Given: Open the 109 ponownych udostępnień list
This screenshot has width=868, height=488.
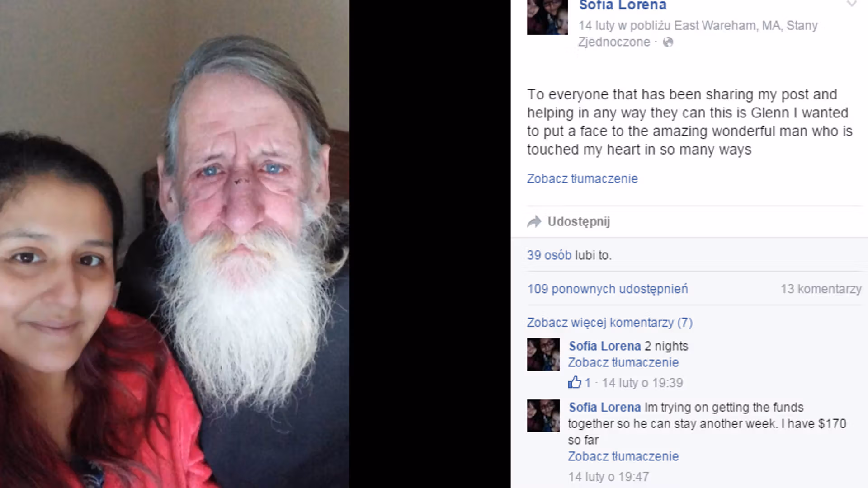Looking at the screenshot, I should tap(608, 289).
